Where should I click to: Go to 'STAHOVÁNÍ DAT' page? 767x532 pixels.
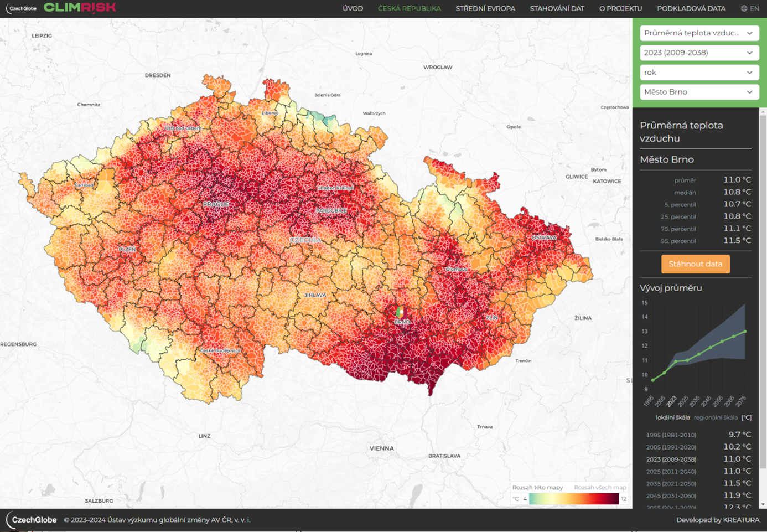pos(557,8)
